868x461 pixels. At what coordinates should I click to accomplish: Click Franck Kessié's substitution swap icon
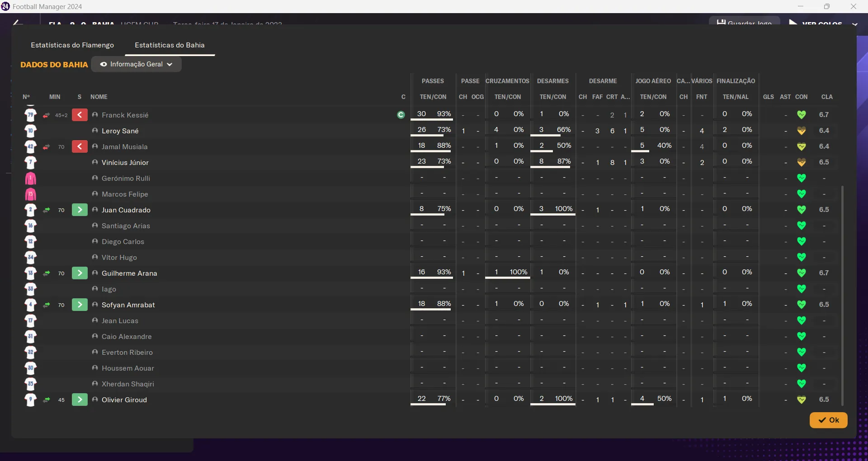point(46,115)
